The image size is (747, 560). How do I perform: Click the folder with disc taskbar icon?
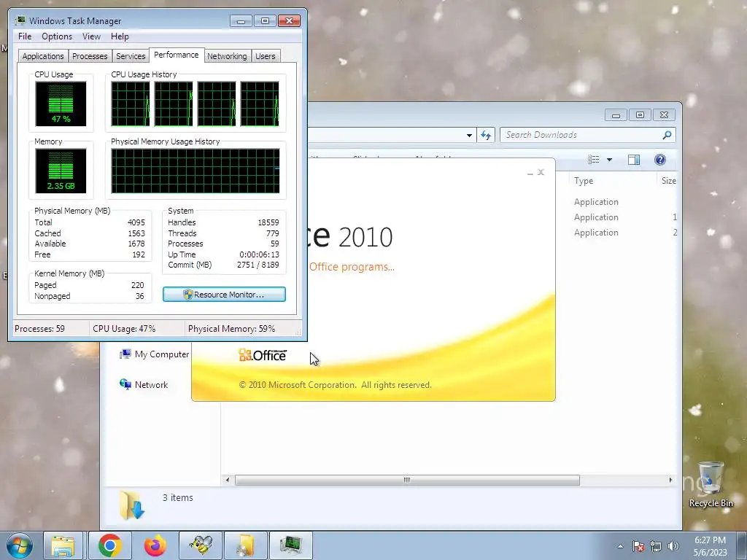tap(246, 545)
